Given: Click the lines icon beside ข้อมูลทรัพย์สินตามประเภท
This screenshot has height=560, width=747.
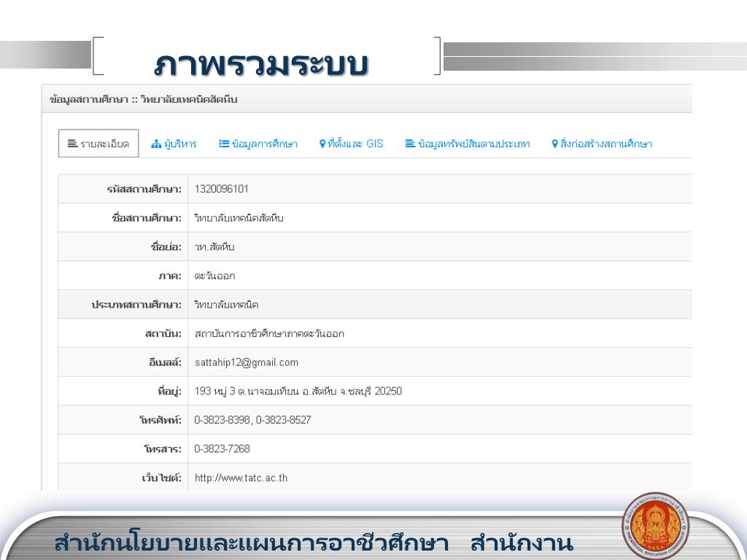Looking at the screenshot, I should tap(410, 144).
